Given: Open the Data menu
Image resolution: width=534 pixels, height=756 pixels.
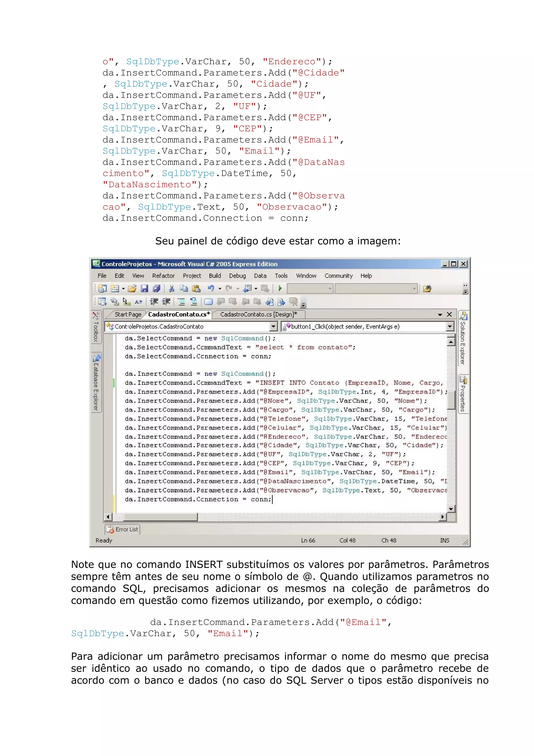Looking at the screenshot, I should click(260, 276).
